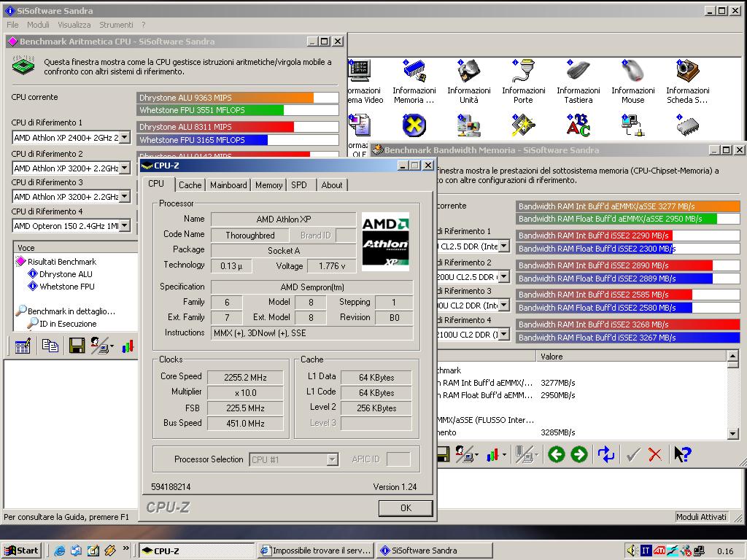Click the CPU-Z taskbar button
Image resolution: width=747 pixels, height=560 pixels.
[197, 551]
